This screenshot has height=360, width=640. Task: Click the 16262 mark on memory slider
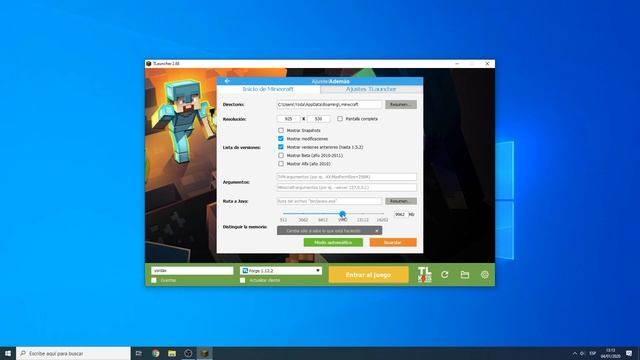tap(382, 220)
